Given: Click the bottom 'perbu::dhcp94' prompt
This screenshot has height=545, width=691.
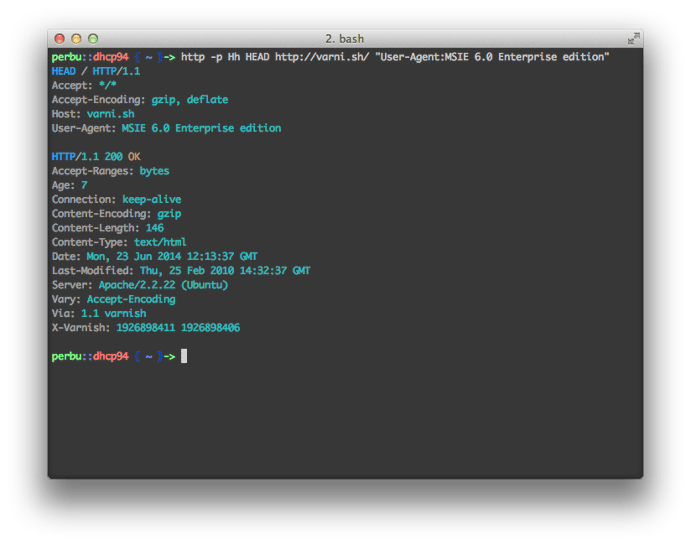Looking at the screenshot, I should [x=90, y=356].
